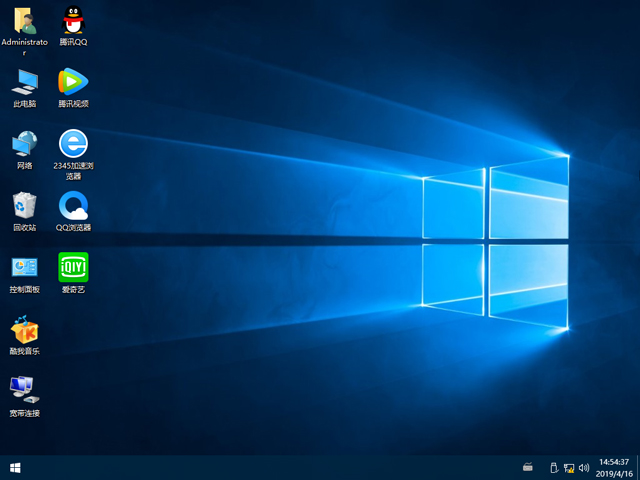Select the 宽带连接 broadband icon
Screen dimensions: 640x480
25,391
